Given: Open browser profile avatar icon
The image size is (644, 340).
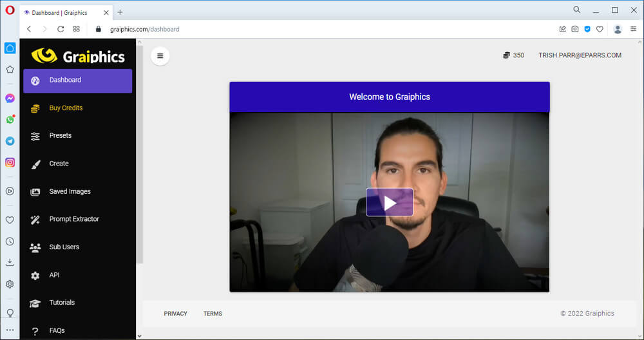Looking at the screenshot, I should (618, 29).
